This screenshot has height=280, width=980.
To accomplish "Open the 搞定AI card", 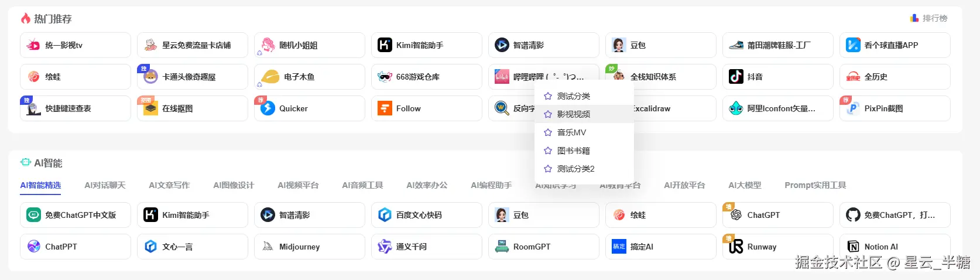I will [661, 247].
